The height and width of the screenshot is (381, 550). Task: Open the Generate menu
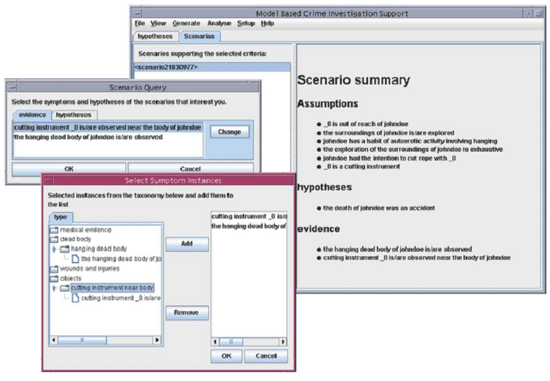pos(186,24)
